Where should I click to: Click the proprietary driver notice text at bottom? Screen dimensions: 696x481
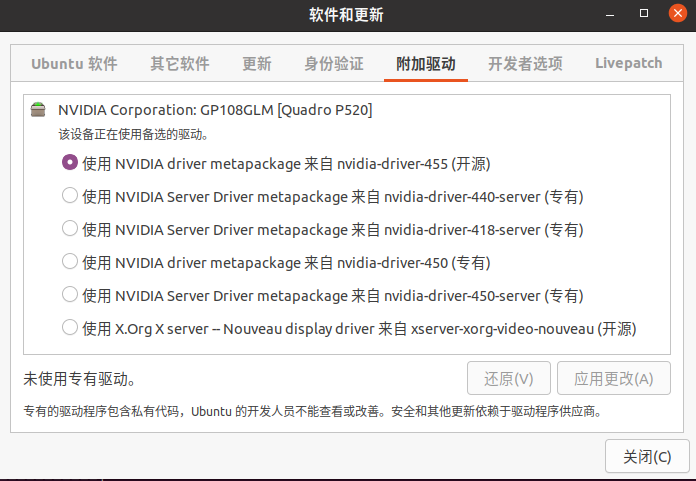coord(313,411)
